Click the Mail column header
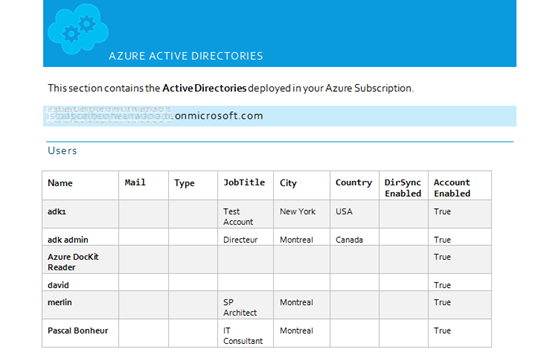The height and width of the screenshot is (364, 547). 135,183
